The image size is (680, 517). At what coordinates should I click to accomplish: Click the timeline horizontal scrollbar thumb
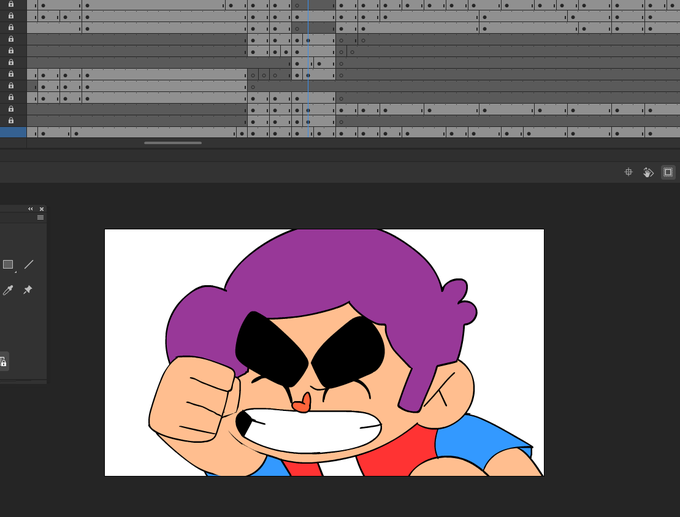tap(173, 143)
